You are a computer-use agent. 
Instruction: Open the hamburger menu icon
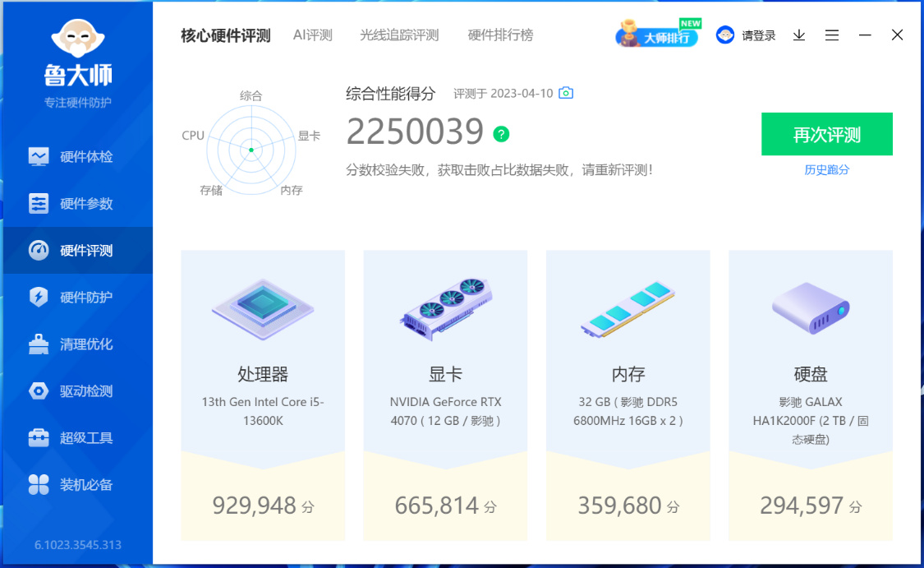(831, 35)
